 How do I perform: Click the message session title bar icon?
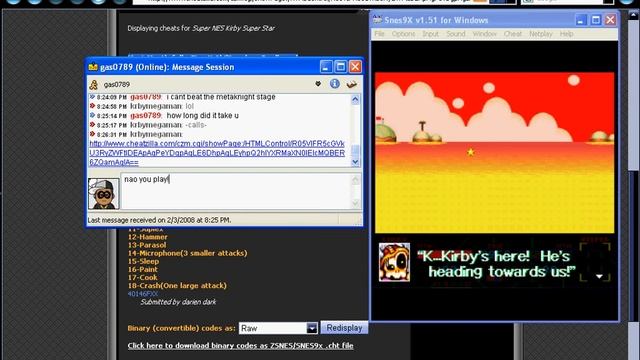tap(93, 67)
